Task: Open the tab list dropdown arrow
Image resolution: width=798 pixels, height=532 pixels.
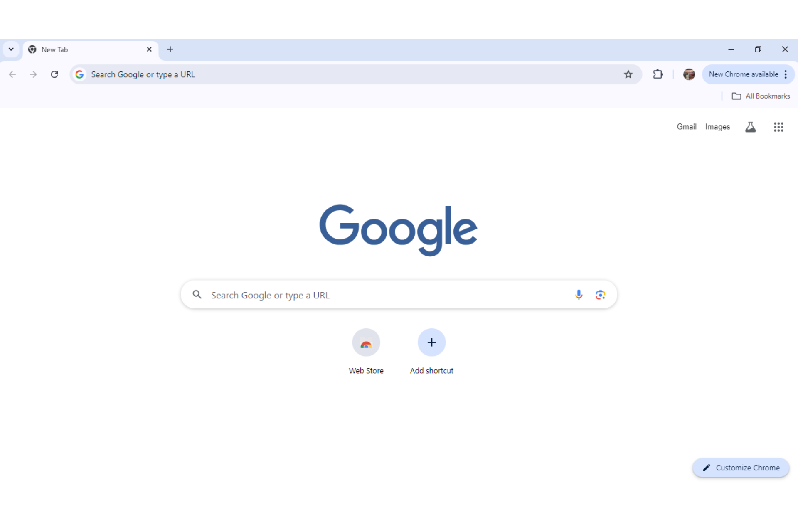Action: coord(11,49)
